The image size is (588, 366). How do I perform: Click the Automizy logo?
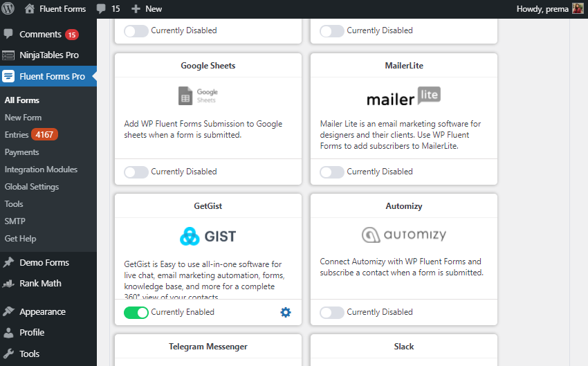point(404,235)
